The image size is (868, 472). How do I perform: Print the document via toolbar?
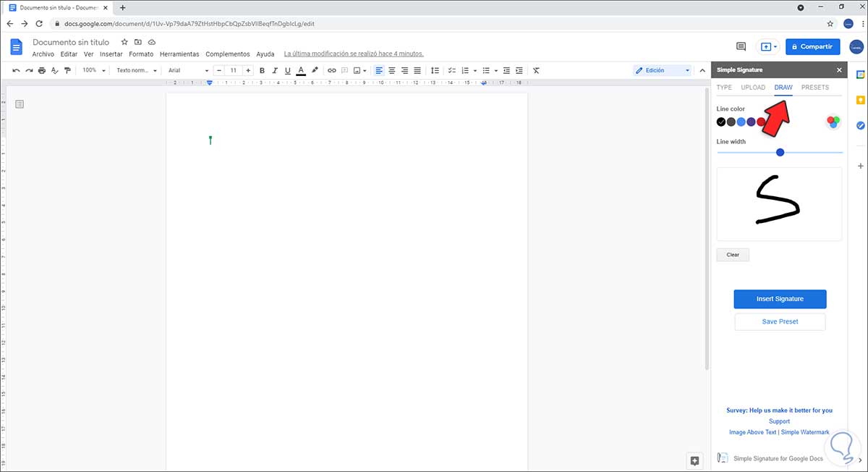tap(42, 70)
